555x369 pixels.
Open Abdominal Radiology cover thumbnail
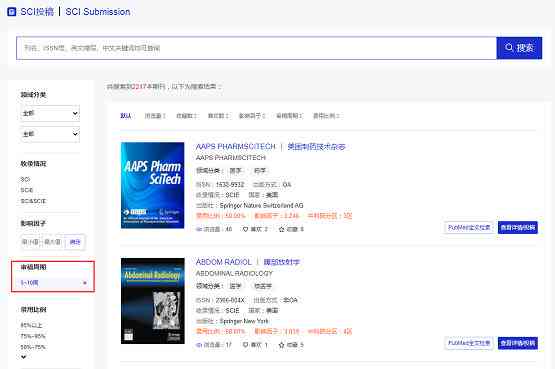click(x=153, y=301)
